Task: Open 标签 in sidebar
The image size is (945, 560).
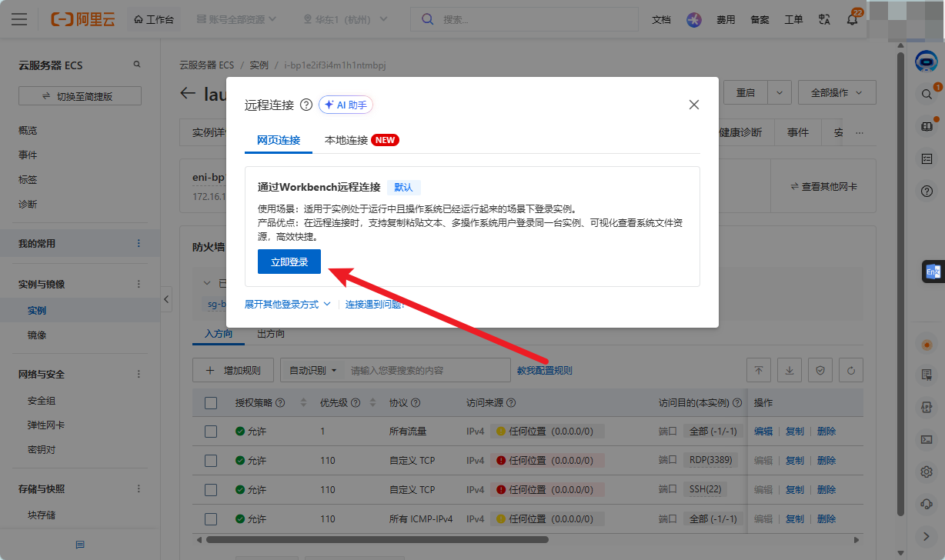Action: coord(28,179)
